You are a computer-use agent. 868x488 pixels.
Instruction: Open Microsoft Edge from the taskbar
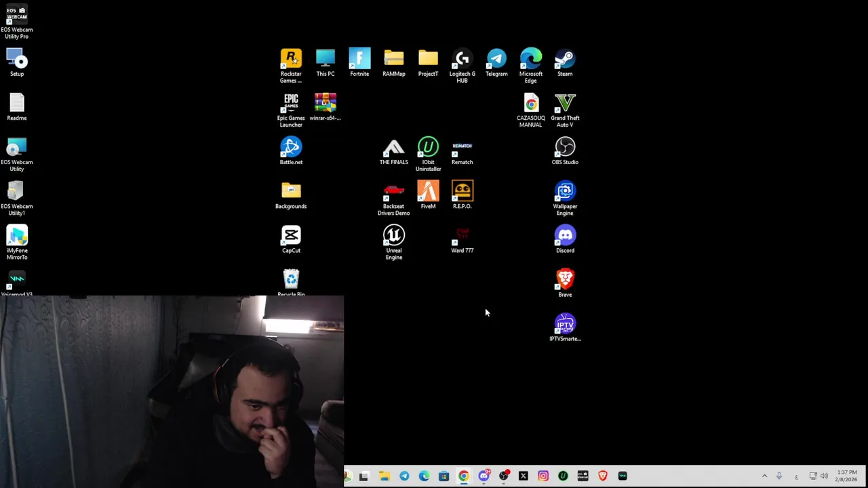pyautogui.click(x=424, y=476)
